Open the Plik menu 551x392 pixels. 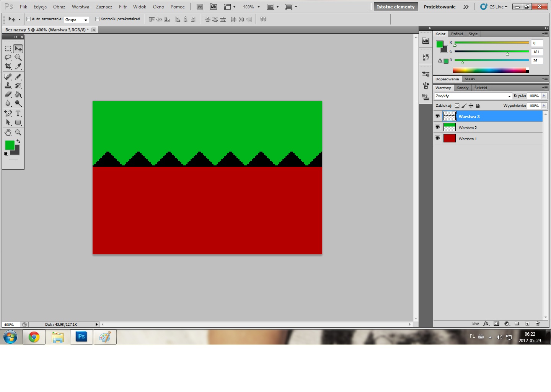click(24, 7)
